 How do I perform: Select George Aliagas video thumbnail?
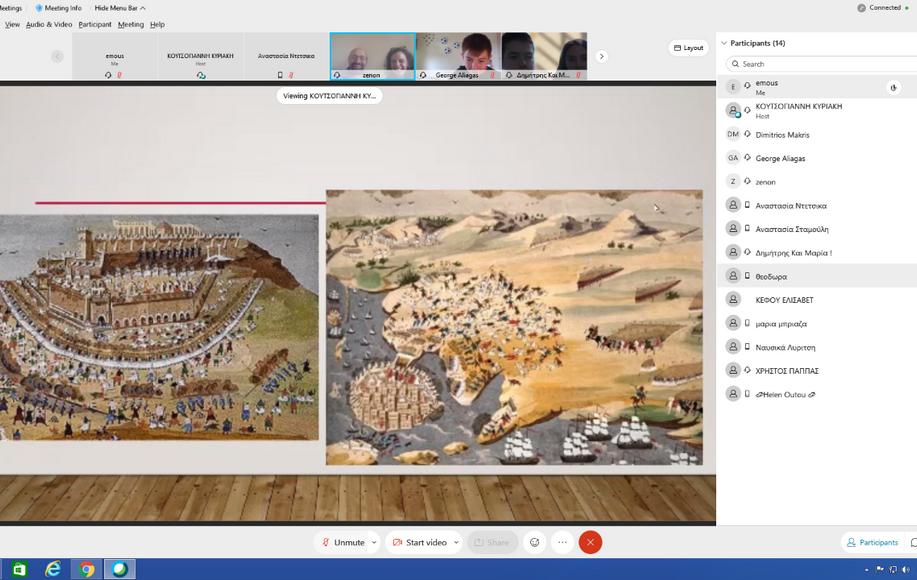(458, 56)
